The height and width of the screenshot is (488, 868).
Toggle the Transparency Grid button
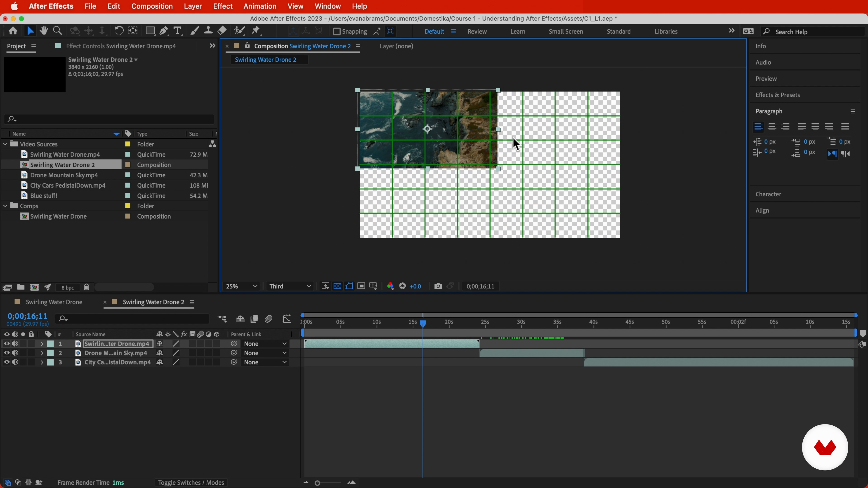tap(337, 286)
